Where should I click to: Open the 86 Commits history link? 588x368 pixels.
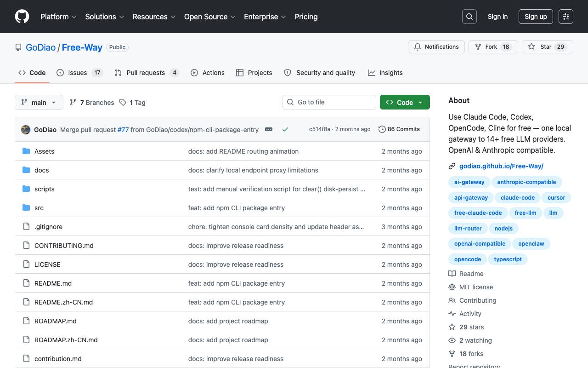(399, 129)
